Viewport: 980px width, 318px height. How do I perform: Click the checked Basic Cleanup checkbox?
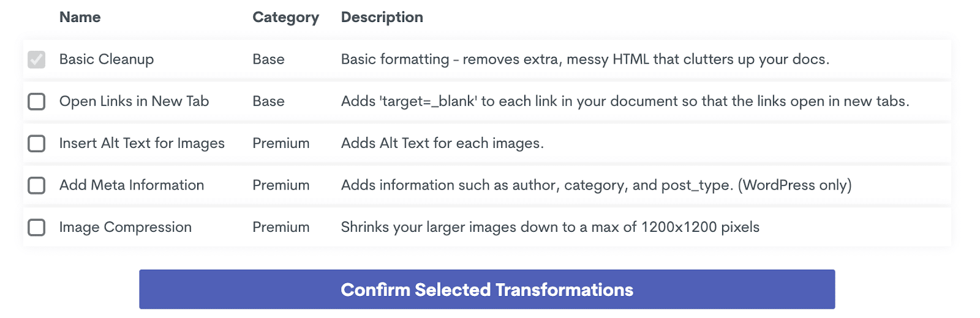tap(37, 59)
